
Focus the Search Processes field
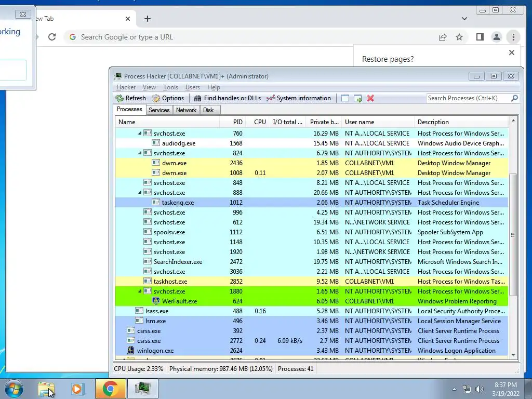tap(468, 98)
